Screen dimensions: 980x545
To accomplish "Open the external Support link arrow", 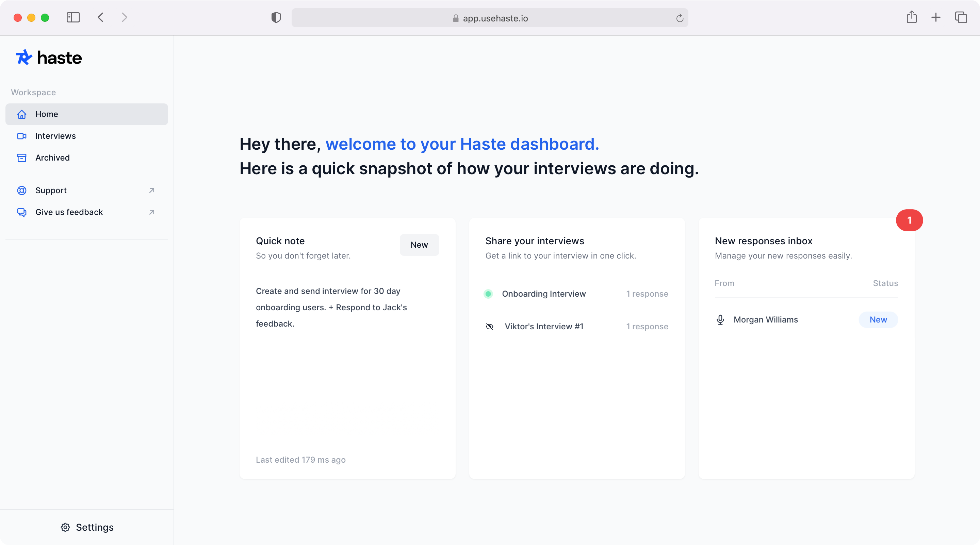I will [x=152, y=190].
